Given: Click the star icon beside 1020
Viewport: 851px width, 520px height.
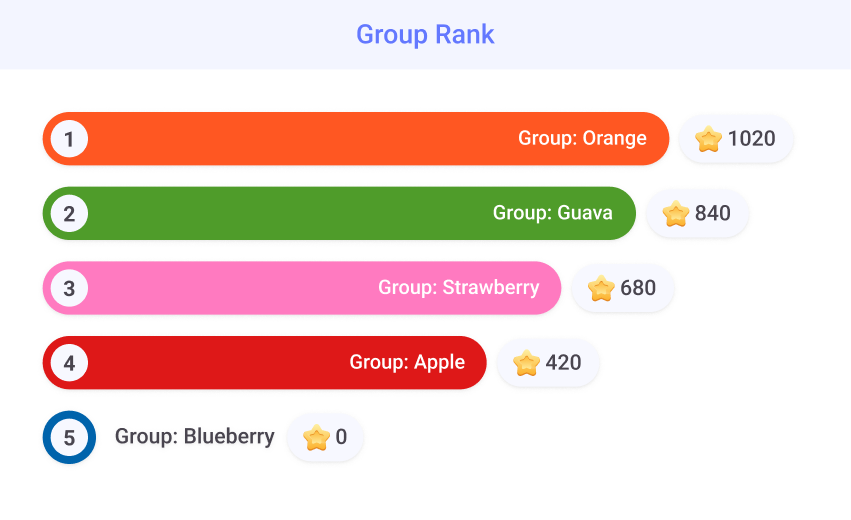Looking at the screenshot, I should 708,139.
